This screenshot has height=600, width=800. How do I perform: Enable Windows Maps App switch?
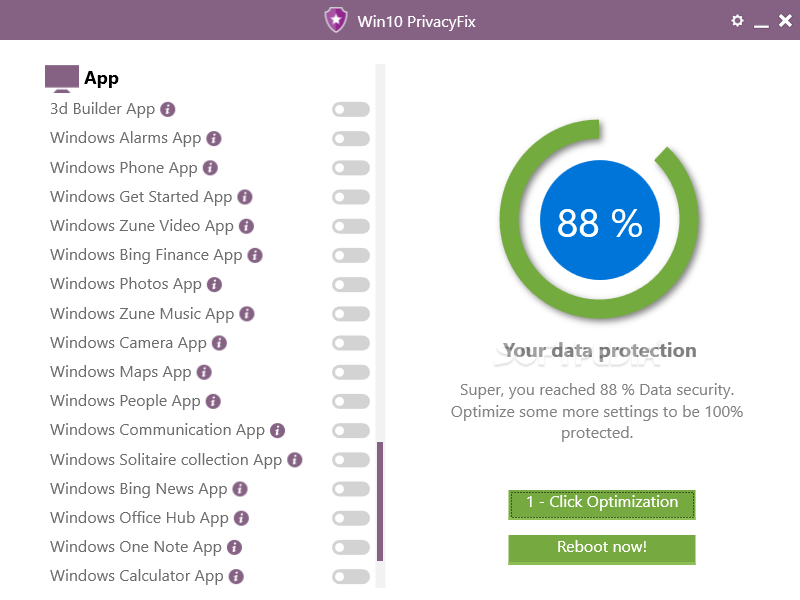351,372
